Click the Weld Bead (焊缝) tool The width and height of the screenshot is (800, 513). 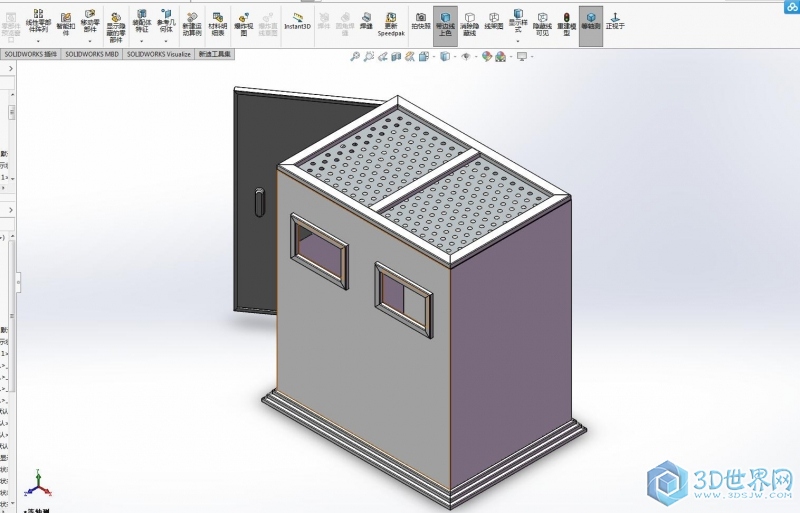tap(366, 21)
